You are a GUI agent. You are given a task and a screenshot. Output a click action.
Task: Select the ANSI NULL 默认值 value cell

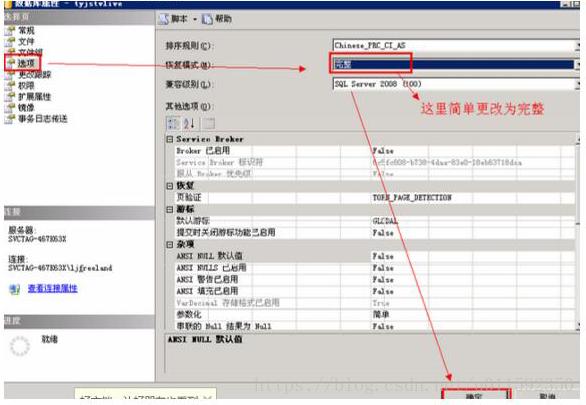point(472,256)
